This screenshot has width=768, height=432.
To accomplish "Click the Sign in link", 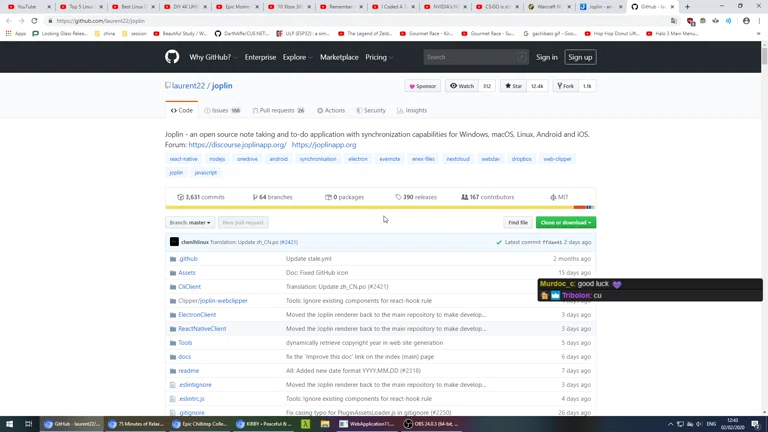I will 547,57.
